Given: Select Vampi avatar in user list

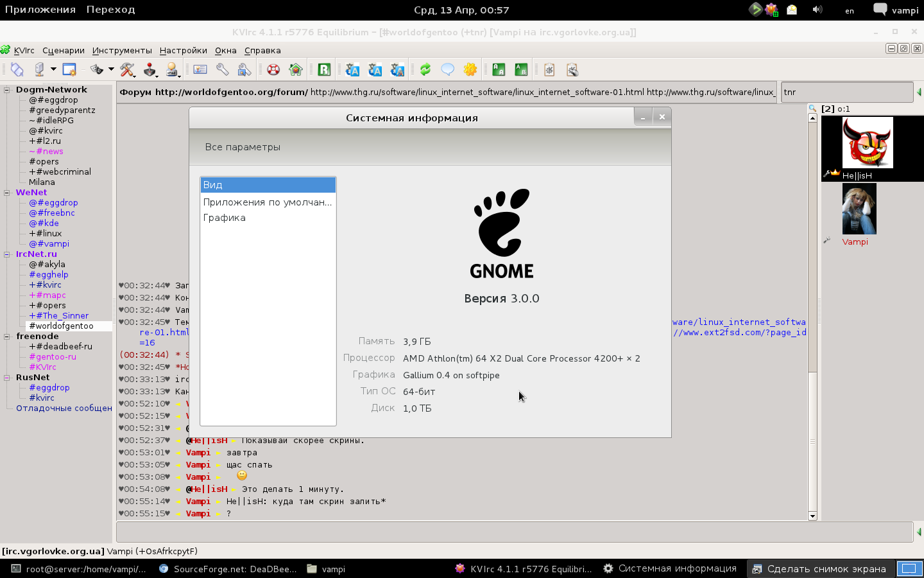Looking at the screenshot, I should tap(859, 209).
